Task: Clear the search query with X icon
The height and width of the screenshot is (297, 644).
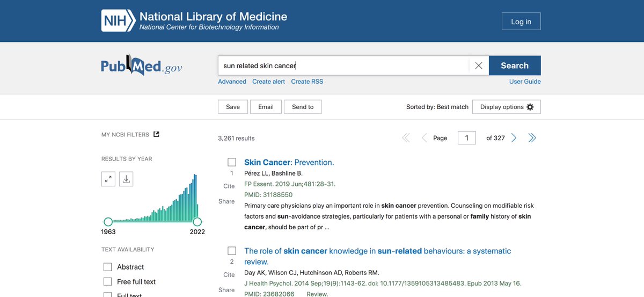Action: click(479, 66)
